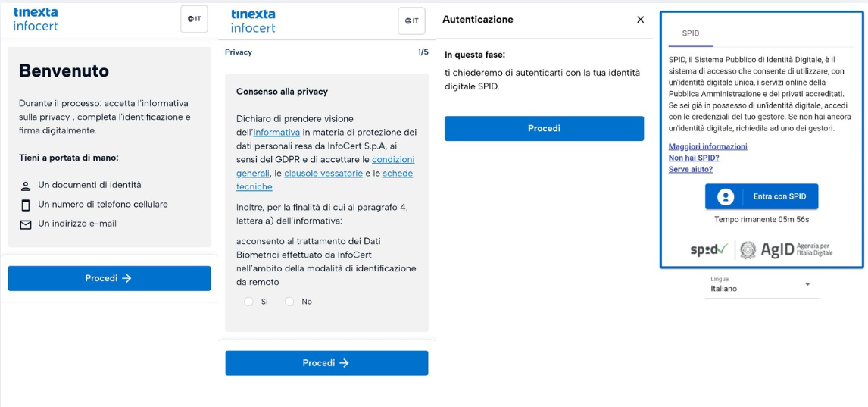
Task: Open the informativa link
Action: point(276,133)
